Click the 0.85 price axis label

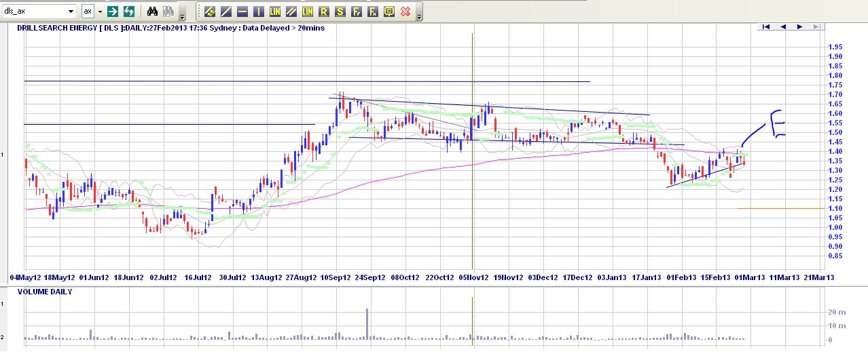[835, 256]
